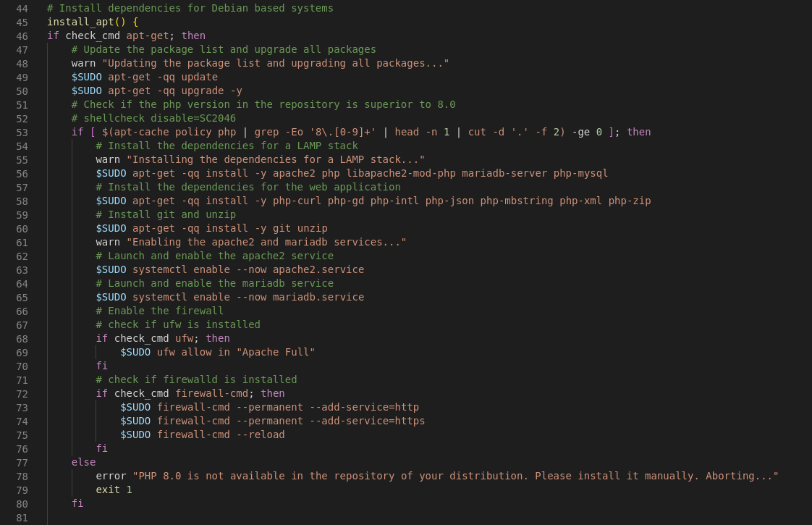
Task: Place cursor on the install_apt function name
Action: pos(80,22)
